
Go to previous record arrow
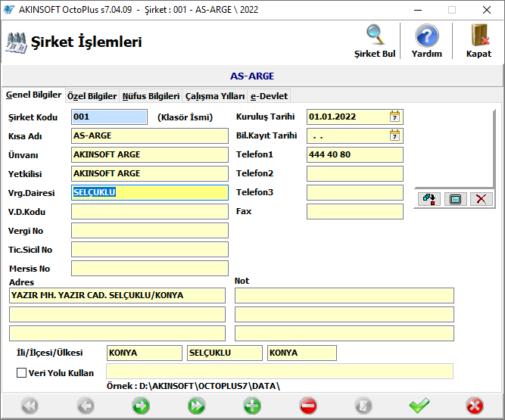pyautogui.click(x=86, y=406)
